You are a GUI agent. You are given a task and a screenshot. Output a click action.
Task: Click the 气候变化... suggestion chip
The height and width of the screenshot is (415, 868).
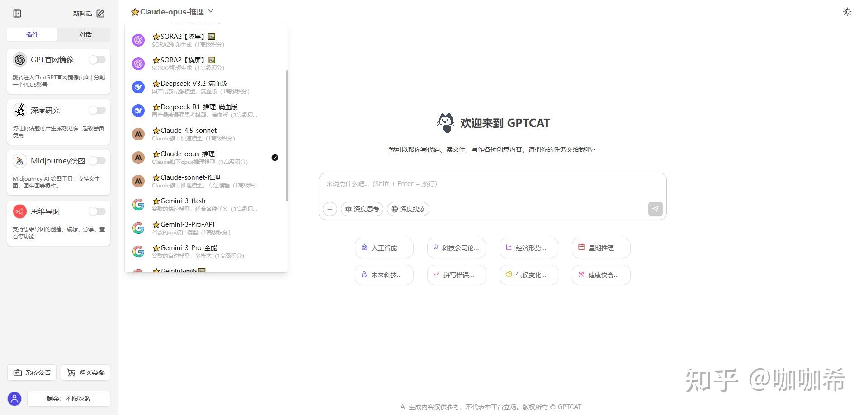529,275
